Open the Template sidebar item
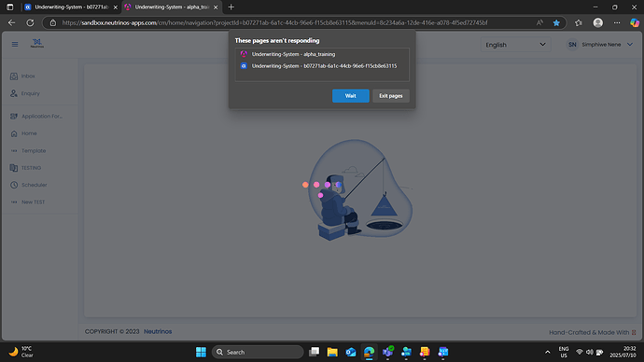 34,150
